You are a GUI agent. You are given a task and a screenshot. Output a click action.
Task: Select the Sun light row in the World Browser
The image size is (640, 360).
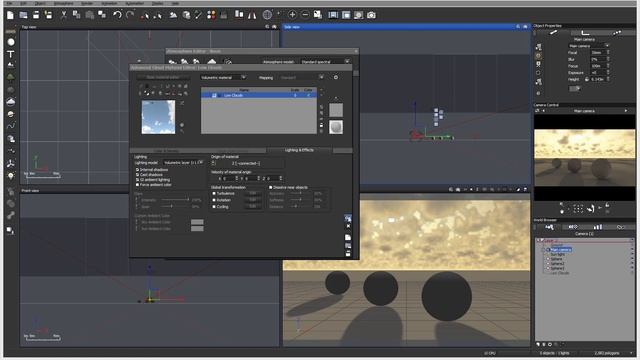point(557,254)
